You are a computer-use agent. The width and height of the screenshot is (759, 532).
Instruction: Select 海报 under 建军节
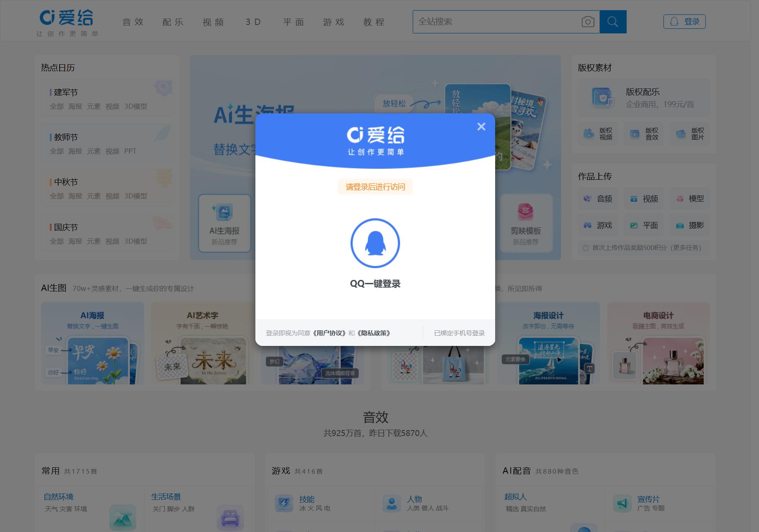click(75, 106)
